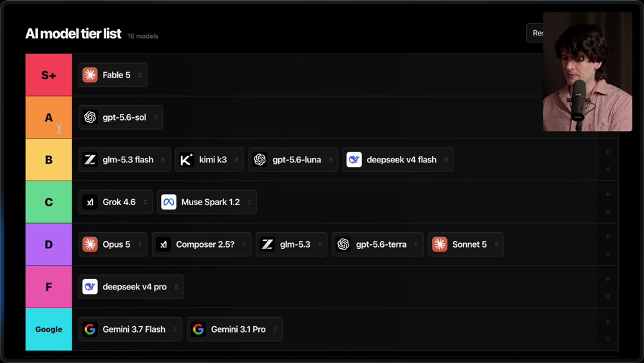Grab the drag handle on Fable 5
The height and width of the screenshot is (363, 644).
click(x=140, y=75)
